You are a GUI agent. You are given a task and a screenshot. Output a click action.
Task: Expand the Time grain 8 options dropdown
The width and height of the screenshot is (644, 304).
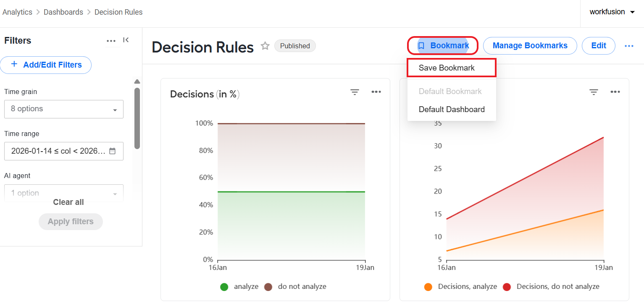64,109
